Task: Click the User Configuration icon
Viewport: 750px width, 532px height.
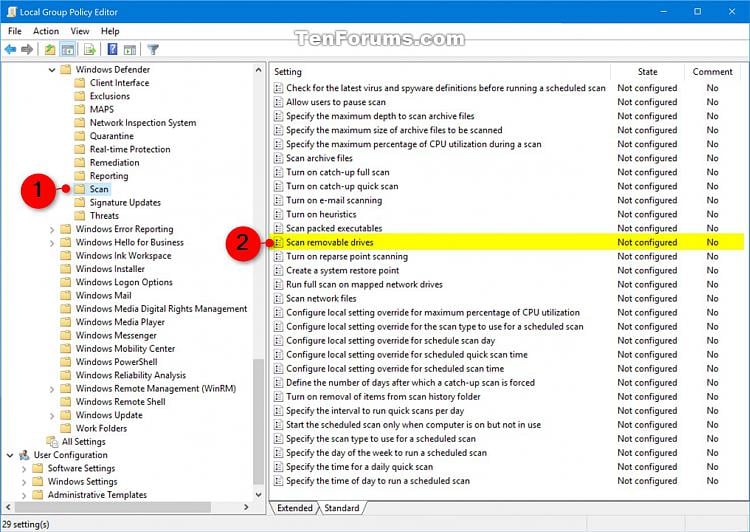Action: (24, 455)
